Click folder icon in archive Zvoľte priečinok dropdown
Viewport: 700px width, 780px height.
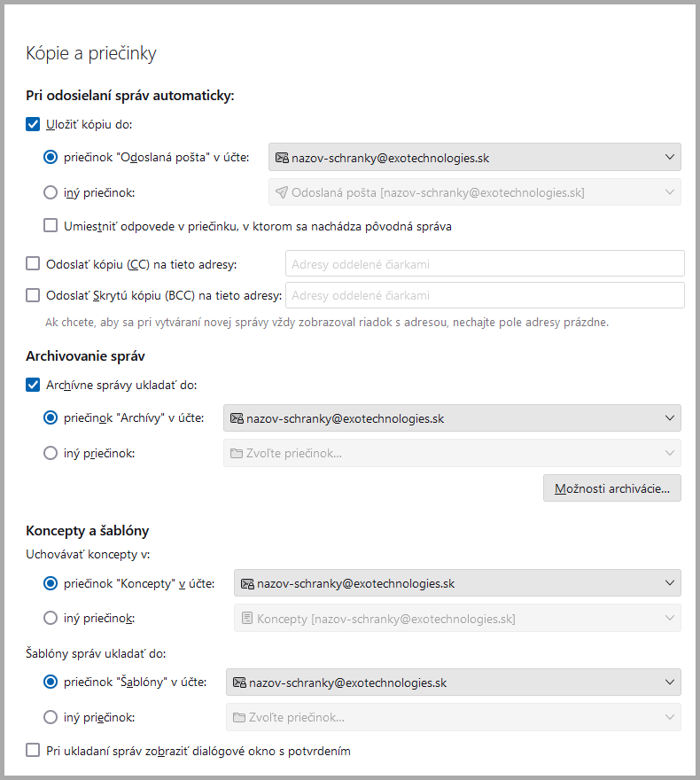(237, 453)
